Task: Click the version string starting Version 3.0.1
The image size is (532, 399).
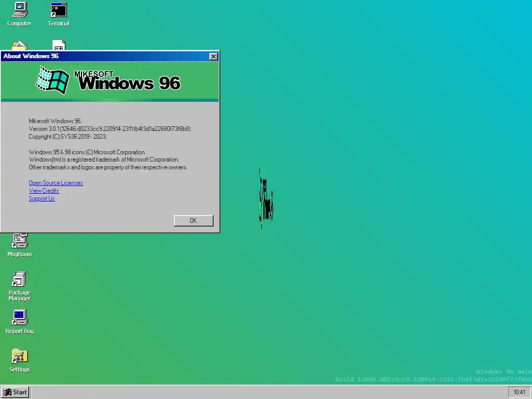Action: tap(110, 129)
